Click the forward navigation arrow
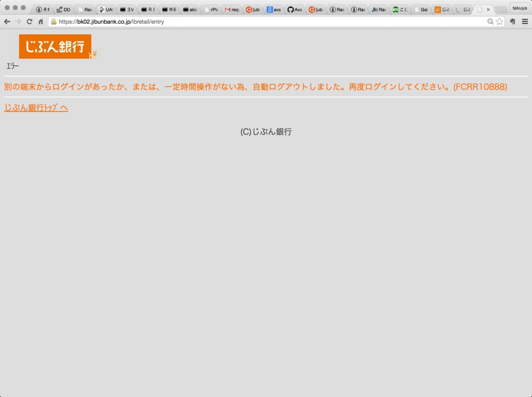Image resolution: width=532 pixels, height=397 pixels. pos(18,21)
